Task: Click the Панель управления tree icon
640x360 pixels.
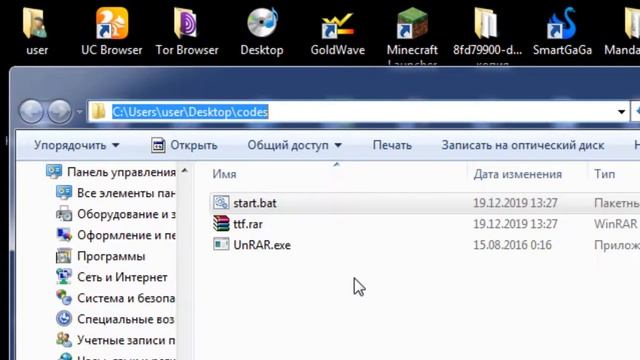Action: tap(54, 171)
